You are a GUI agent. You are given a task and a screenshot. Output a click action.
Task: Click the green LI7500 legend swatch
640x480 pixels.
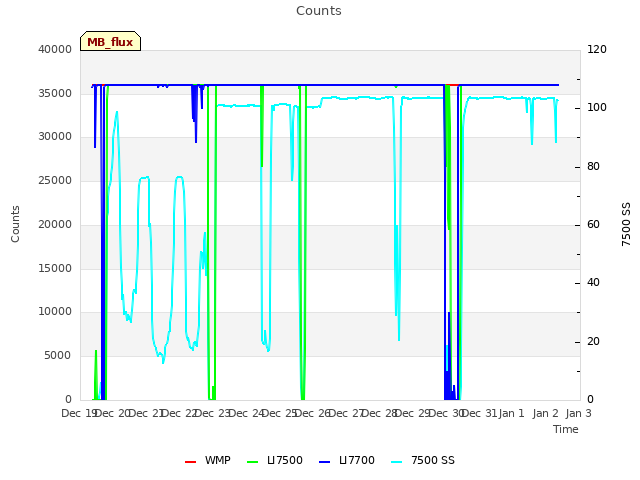click(253, 462)
